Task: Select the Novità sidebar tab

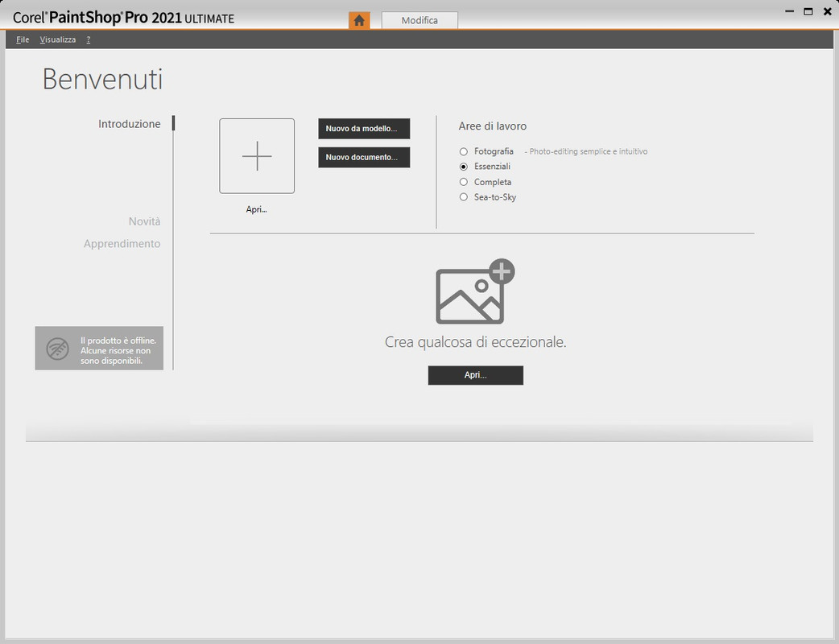Action: click(x=144, y=221)
